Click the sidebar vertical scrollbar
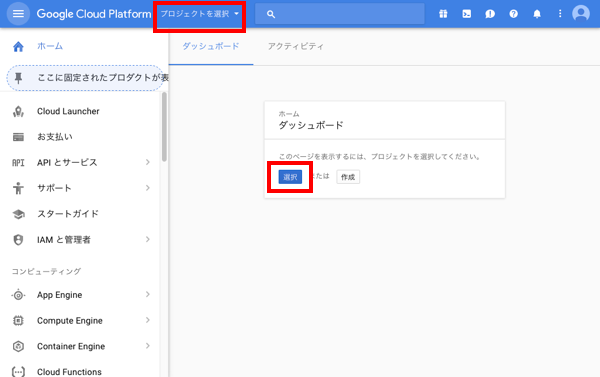600x377 pixels. tap(164, 127)
